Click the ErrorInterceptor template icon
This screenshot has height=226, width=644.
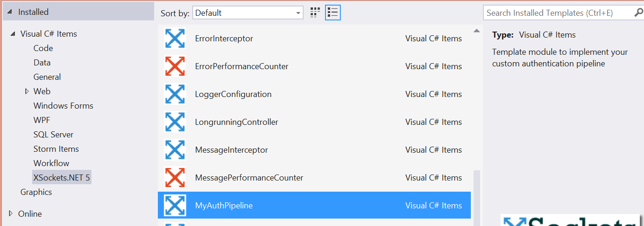(175, 39)
